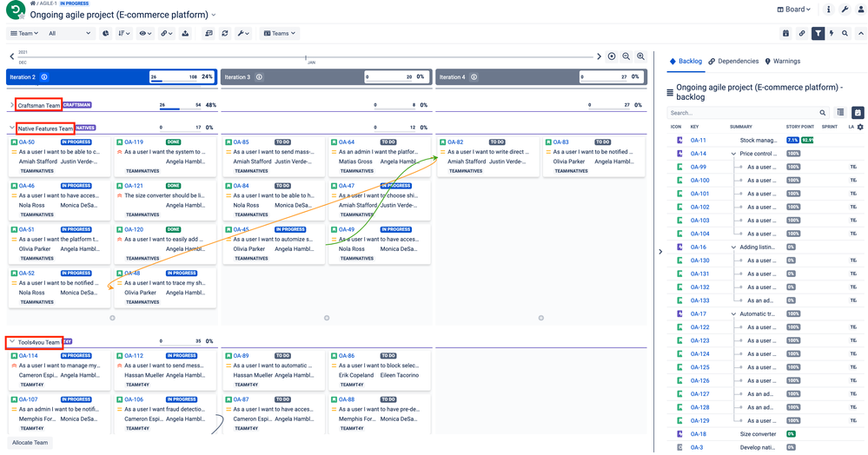Click the JAN marker on timeline
This screenshot has width=868, height=455.
[x=311, y=63]
